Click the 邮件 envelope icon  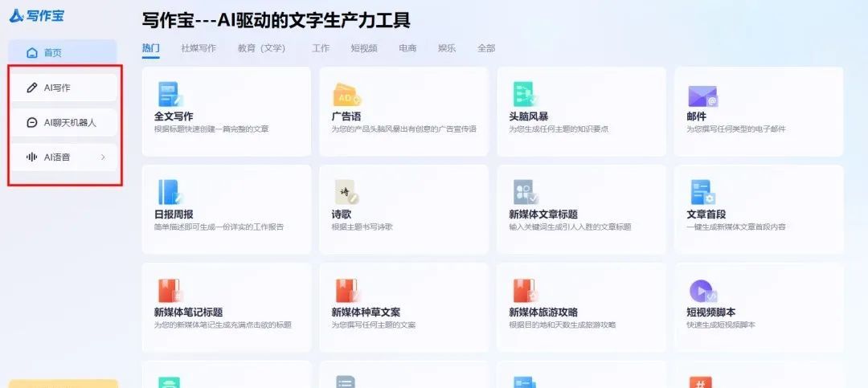coord(702,96)
